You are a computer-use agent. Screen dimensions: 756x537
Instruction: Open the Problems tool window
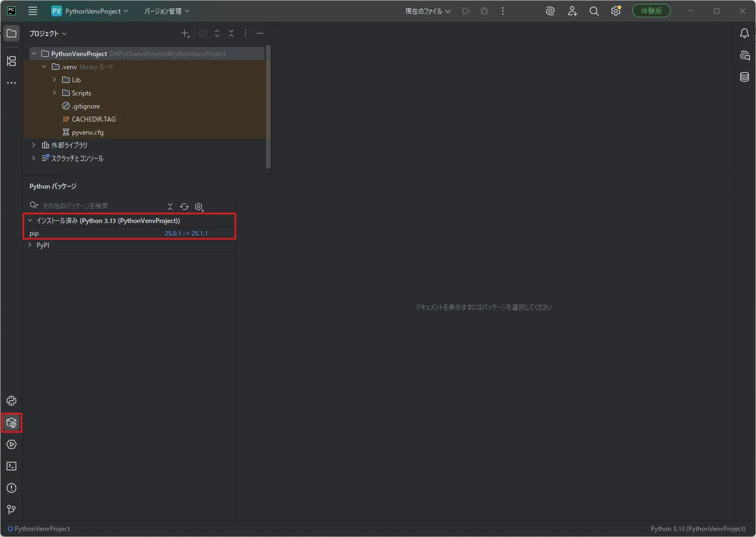(x=11, y=488)
